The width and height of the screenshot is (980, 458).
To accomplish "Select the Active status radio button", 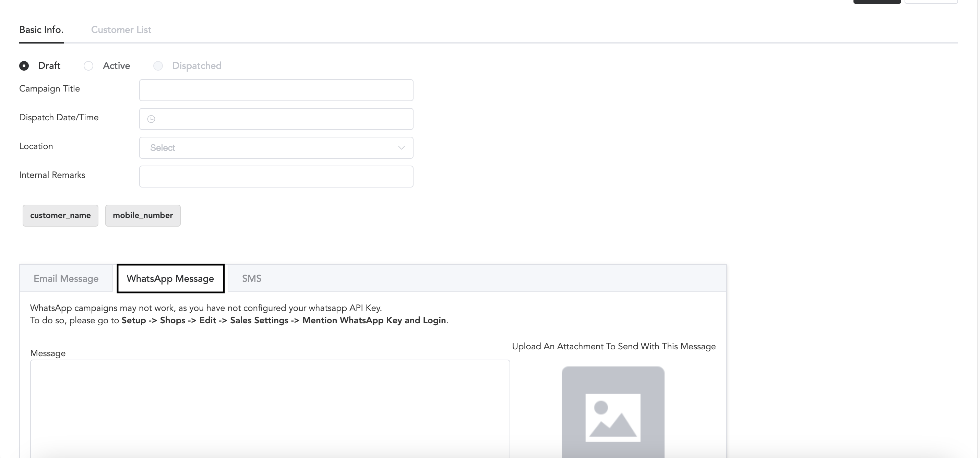I will (89, 66).
